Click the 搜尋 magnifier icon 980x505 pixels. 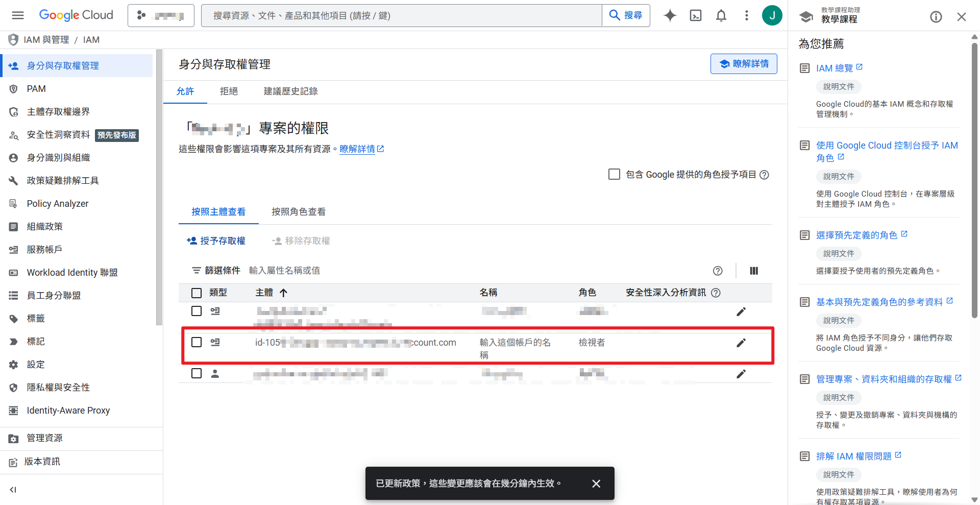pos(615,15)
